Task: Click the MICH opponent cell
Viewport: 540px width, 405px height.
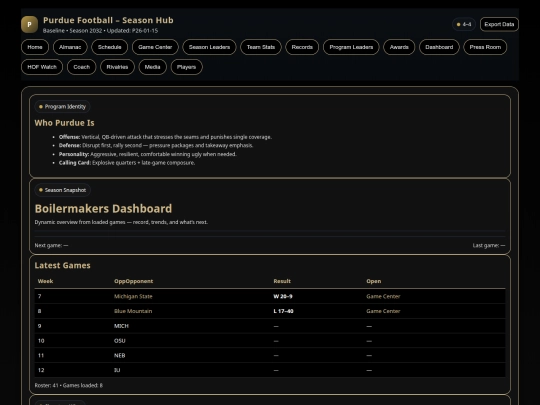Action: [121, 326]
